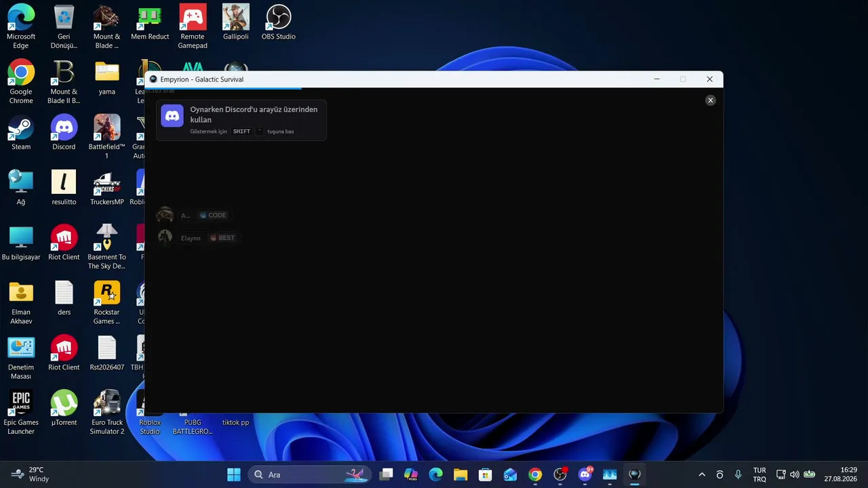Screen dimensions: 868x488
Task: Open the Windows Start menu
Action: click(234, 474)
